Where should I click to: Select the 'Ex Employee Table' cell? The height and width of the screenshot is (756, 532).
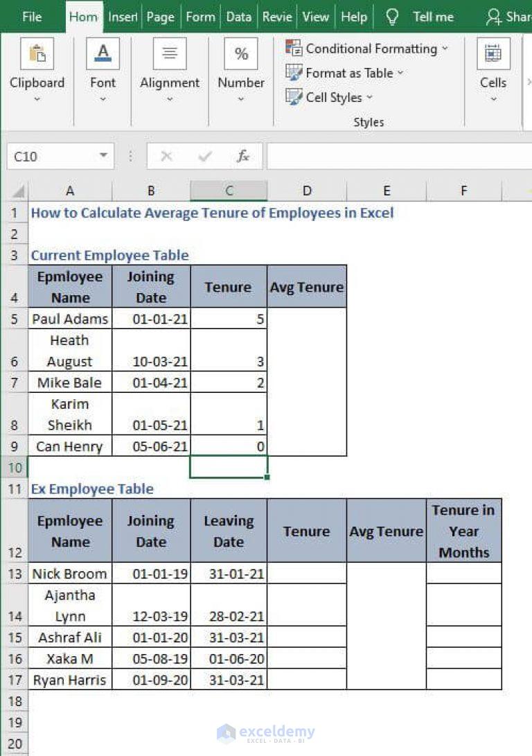(92, 489)
